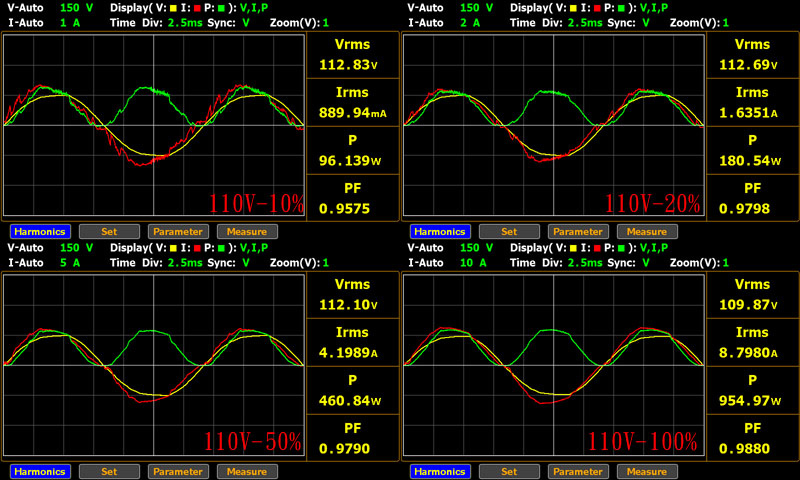Select Measure in the 110V-20% panel
Screen dimensions: 800x480
[647, 232]
